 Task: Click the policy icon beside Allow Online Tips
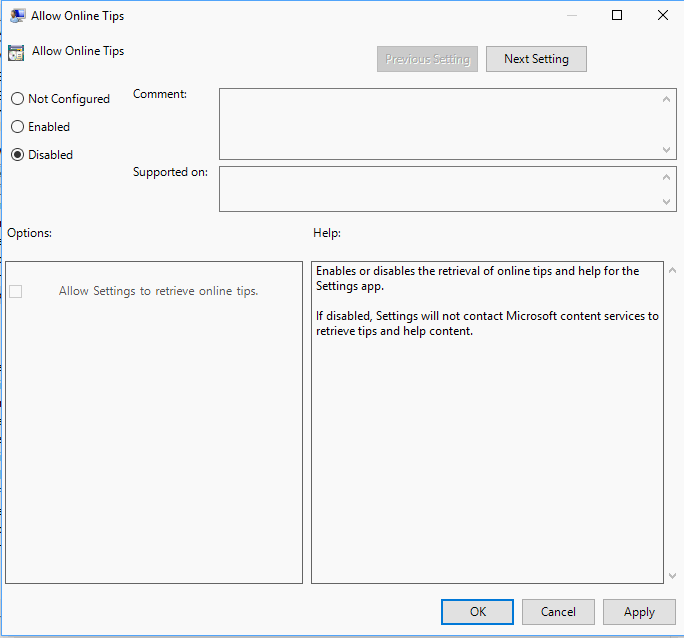[16, 53]
